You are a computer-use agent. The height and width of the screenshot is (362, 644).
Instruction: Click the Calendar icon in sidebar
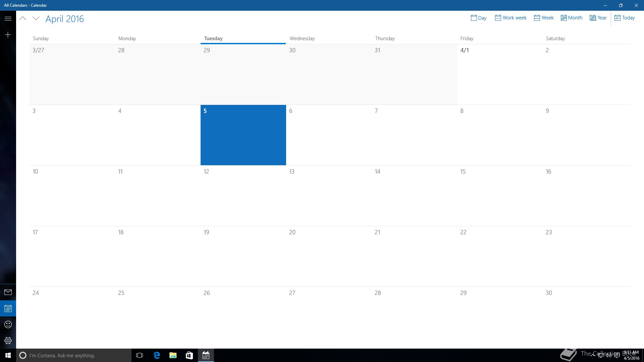[8, 308]
